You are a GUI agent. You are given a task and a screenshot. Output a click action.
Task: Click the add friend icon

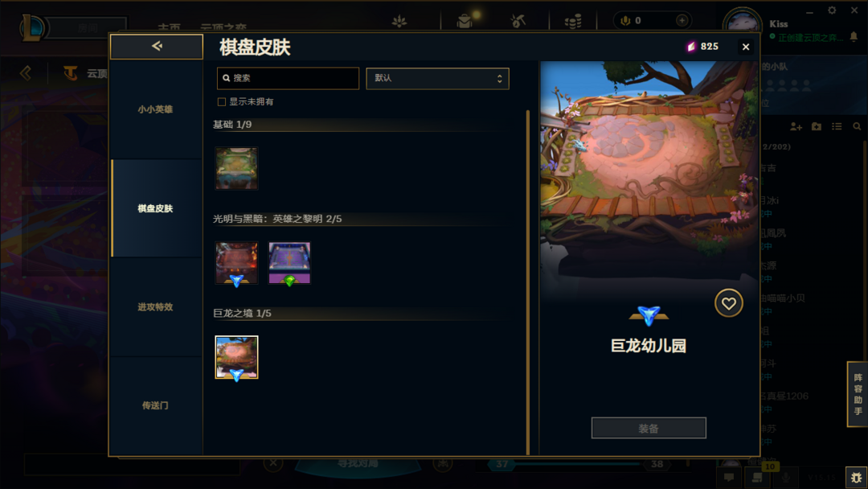[796, 127]
